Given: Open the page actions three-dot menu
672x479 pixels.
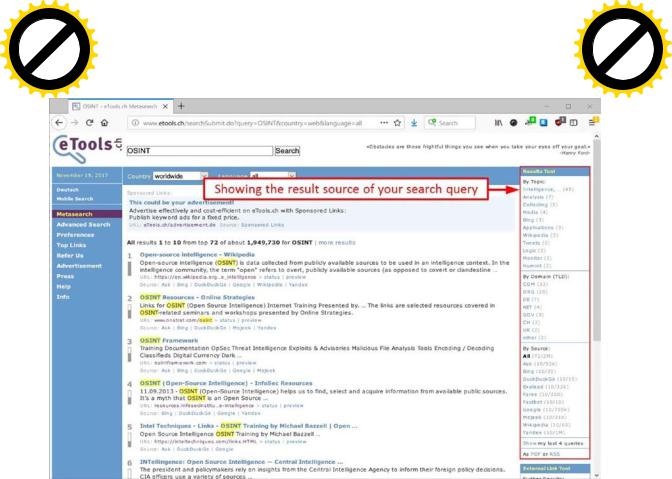Looking at the screenshot, I should pos(384,123).
